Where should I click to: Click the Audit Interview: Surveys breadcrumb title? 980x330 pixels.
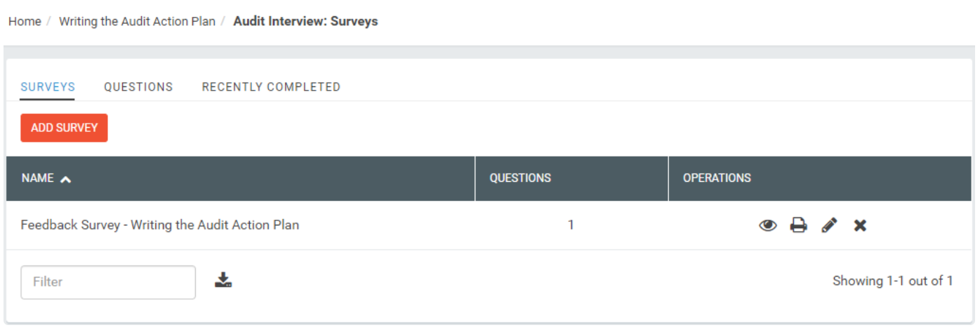pyautogui.click(x=305, y=21)
